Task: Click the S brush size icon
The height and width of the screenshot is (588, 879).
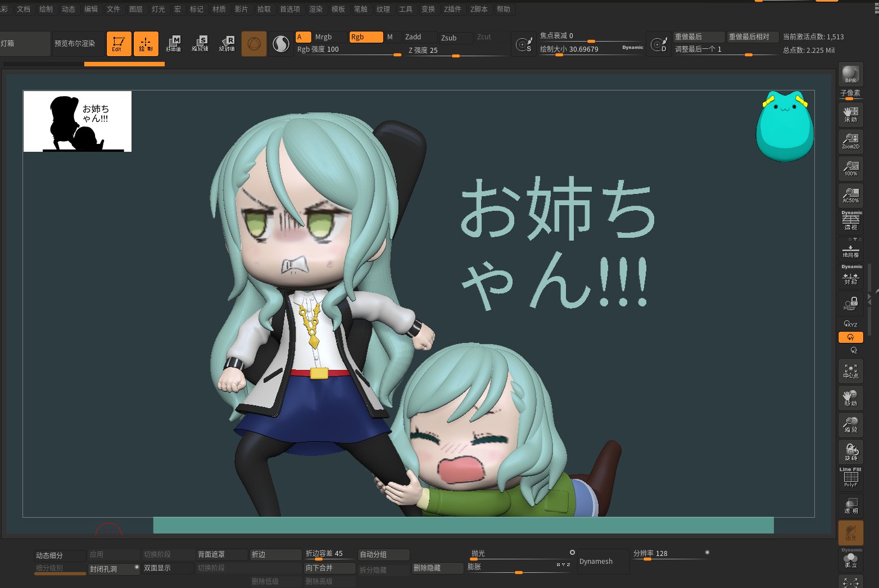Action: click(x=524, y=44)
